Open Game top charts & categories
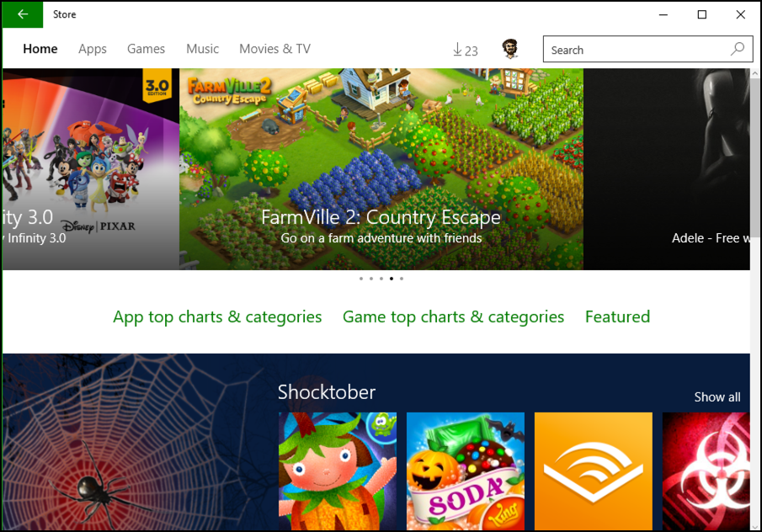This screenshot has height=532, width=762. (x=453, y=317)
